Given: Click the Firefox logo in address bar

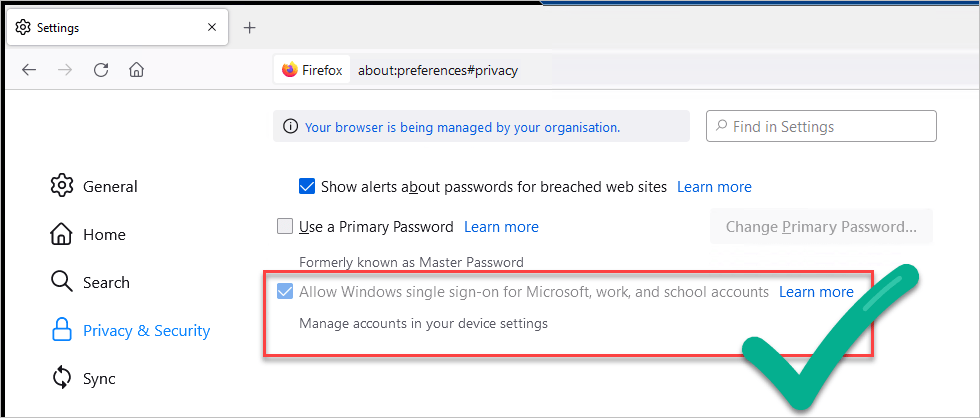Looking at the screenshot, I should (x=290, y=70).
